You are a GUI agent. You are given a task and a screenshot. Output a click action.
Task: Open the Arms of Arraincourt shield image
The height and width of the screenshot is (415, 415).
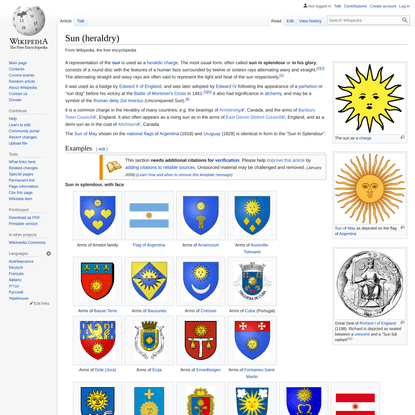(x=201, y=215)
